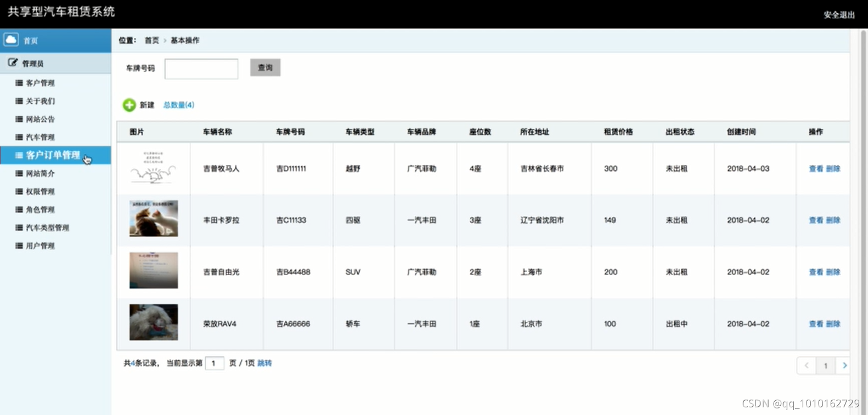Screen dimensions: 868x415
Task: Click the page number input field
Action: coord(215,363)
